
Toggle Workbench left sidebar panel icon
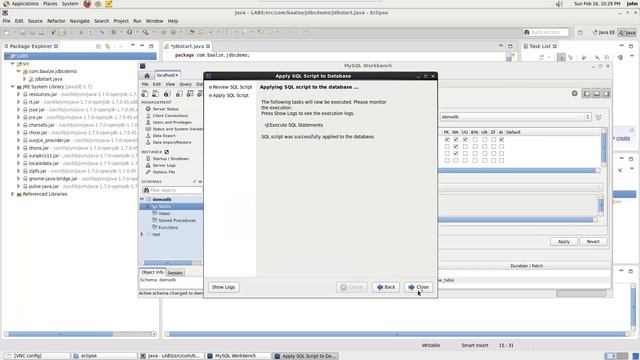(587, 94)
